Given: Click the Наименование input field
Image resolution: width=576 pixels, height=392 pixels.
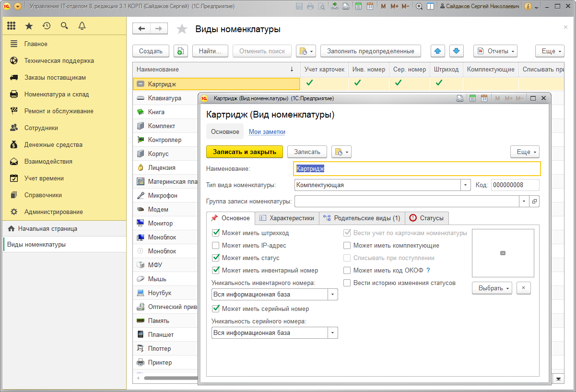Looking at the screenshot, I should coord(417,168).
